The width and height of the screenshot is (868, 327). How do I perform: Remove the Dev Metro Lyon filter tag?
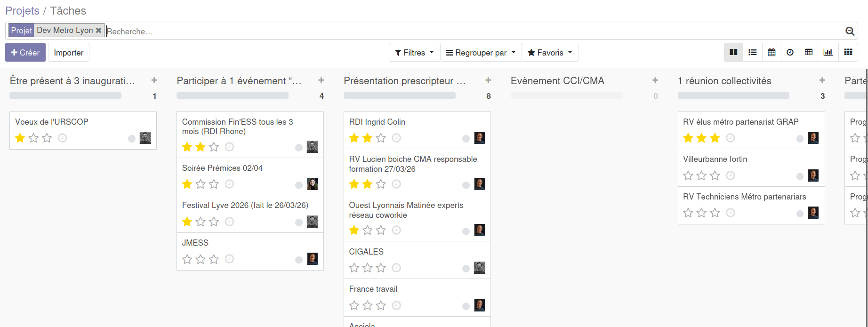click(x=98, y=30)
